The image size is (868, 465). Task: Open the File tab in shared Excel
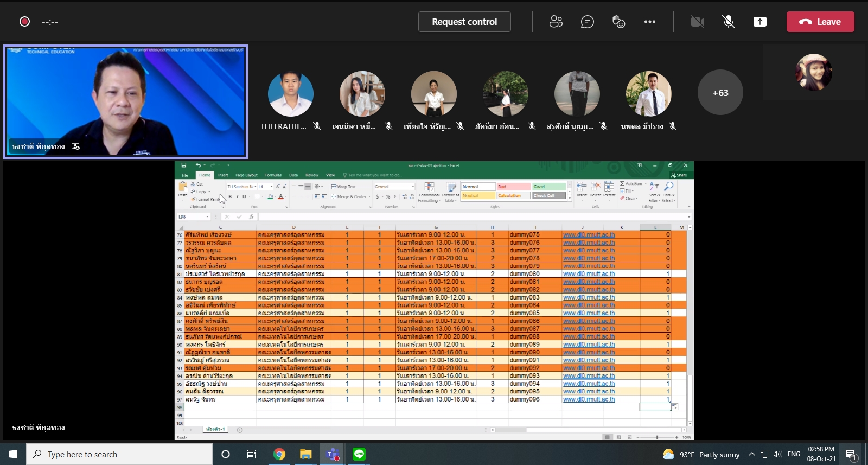click(185, 175)
